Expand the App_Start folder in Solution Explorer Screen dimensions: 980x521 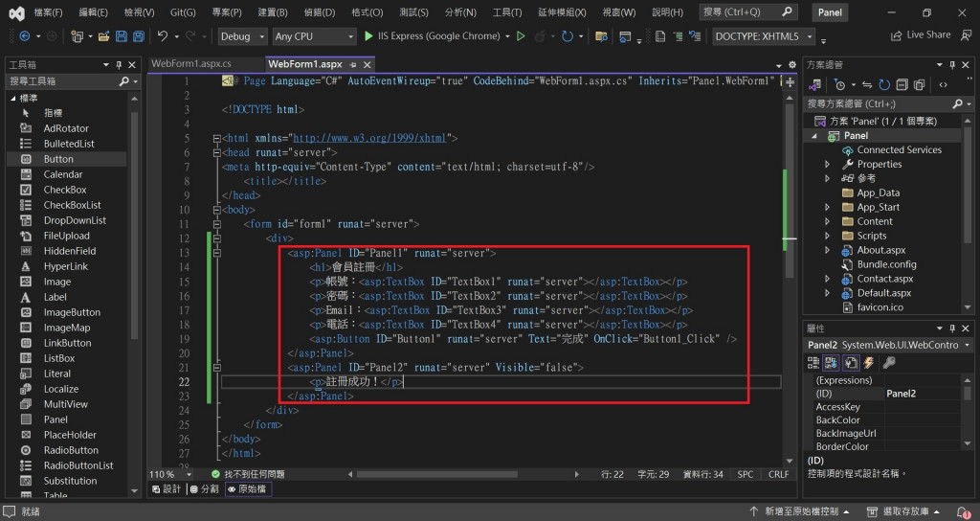point(827,207)
